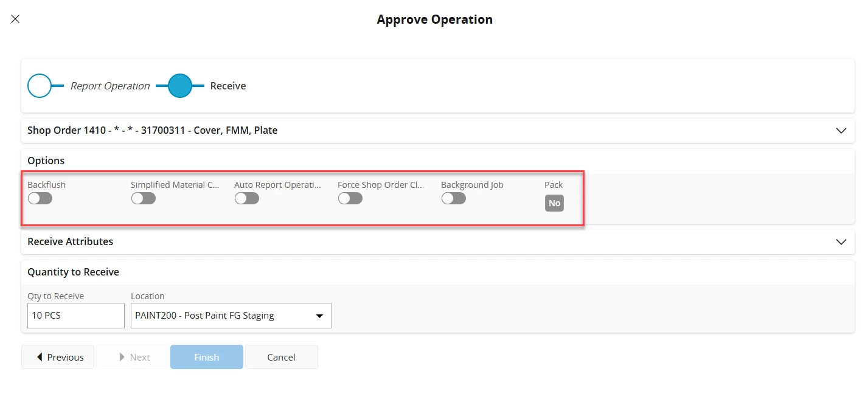Go back with the Previous button

click(58, 357)
